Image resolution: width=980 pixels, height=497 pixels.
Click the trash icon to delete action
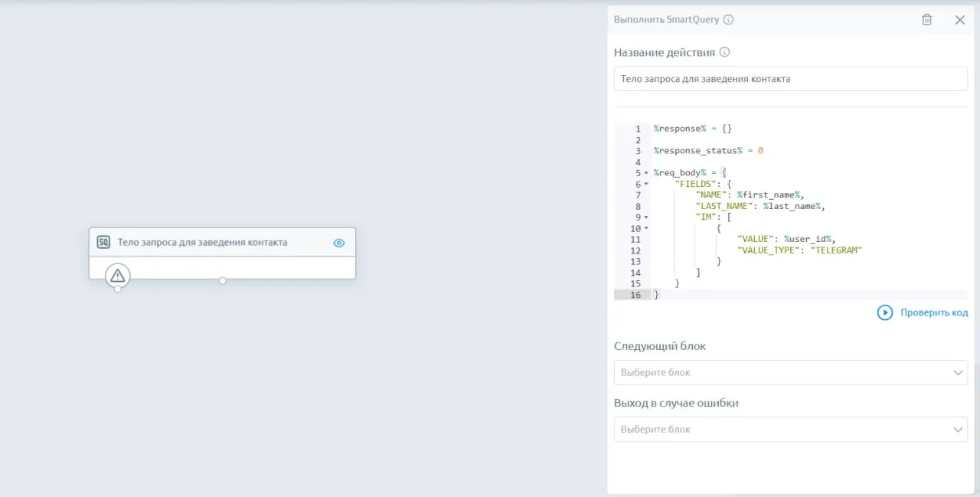point(926,20)
